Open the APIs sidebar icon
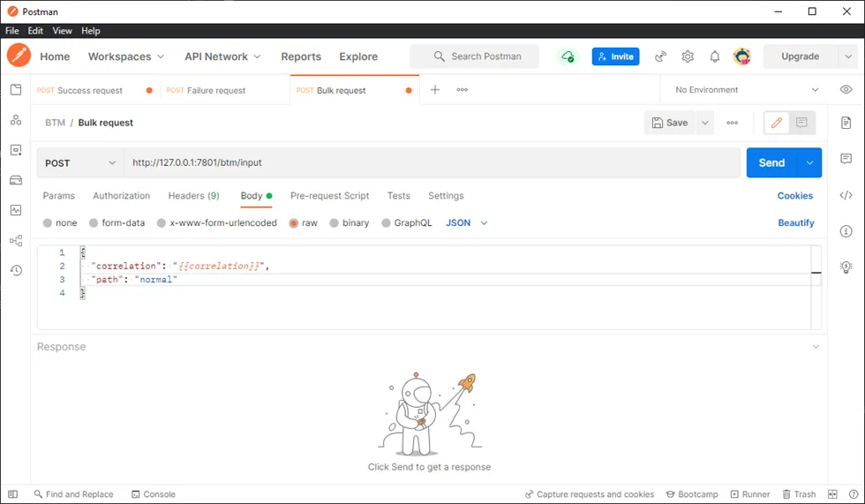Image resolution: width=865 pixels, height=504 pixels. [x=16, y=120]
